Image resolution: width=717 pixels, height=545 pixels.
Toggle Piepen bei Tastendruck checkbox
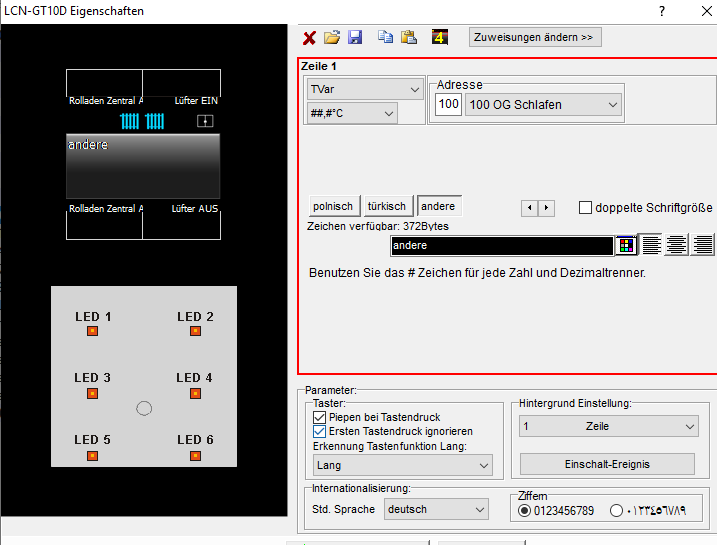click(320, 417)
